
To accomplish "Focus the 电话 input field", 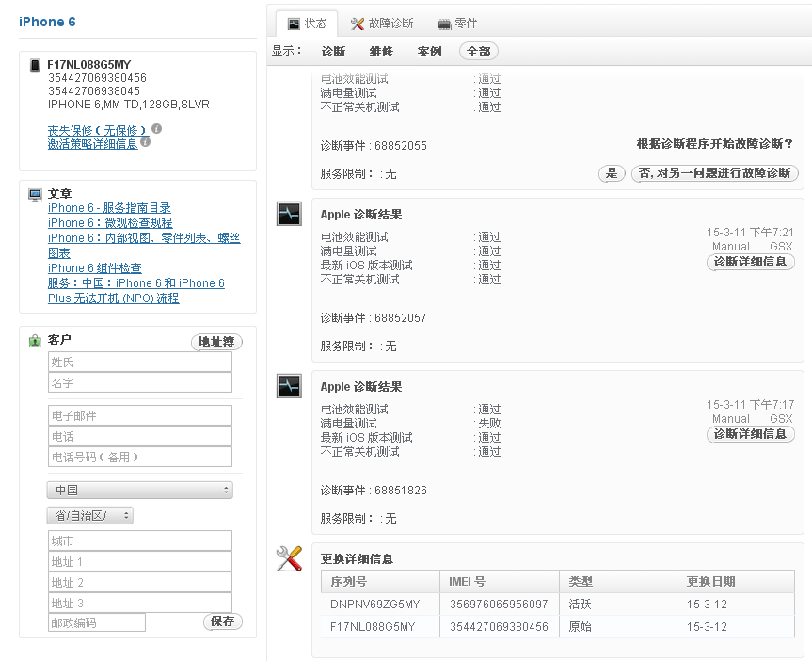I will pyautogui.click(x=140, y=436).
